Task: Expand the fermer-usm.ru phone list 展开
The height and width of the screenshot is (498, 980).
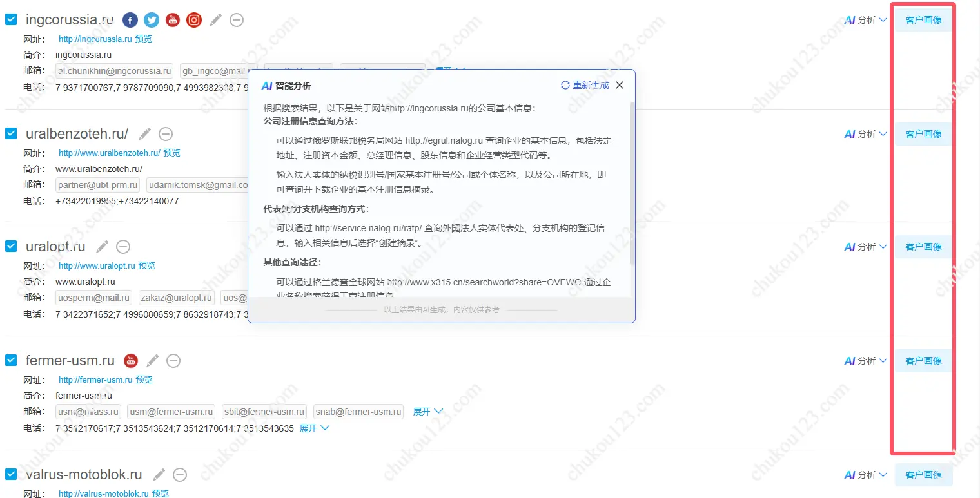Action: [315, 428]
